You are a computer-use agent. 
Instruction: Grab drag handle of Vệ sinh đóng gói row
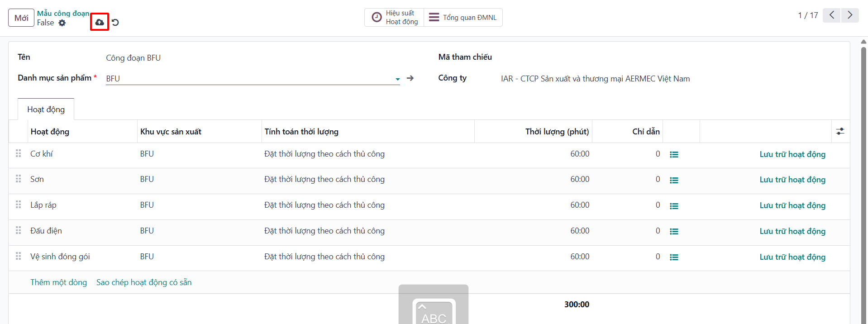coord(19,256)
